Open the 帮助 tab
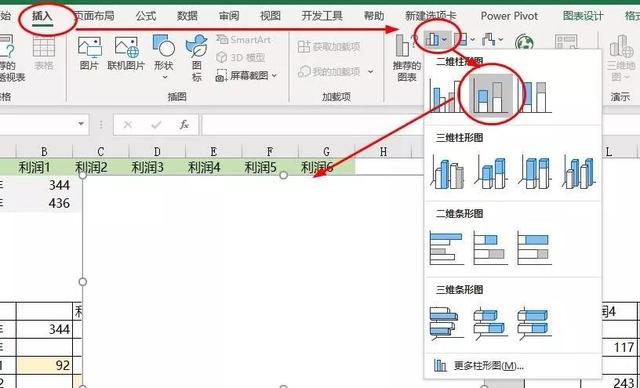 pyautogui.click(x=374, y=16)
